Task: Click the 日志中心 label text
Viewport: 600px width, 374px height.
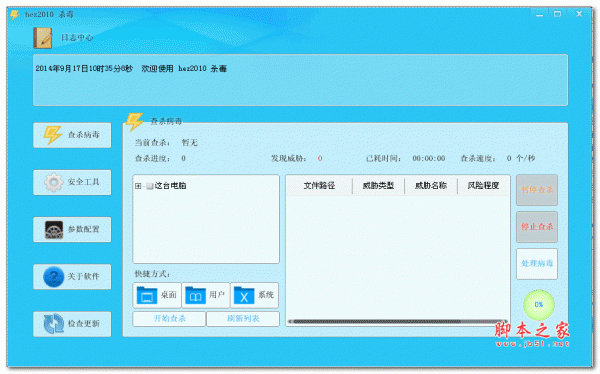Action: (x=77, y=38)
